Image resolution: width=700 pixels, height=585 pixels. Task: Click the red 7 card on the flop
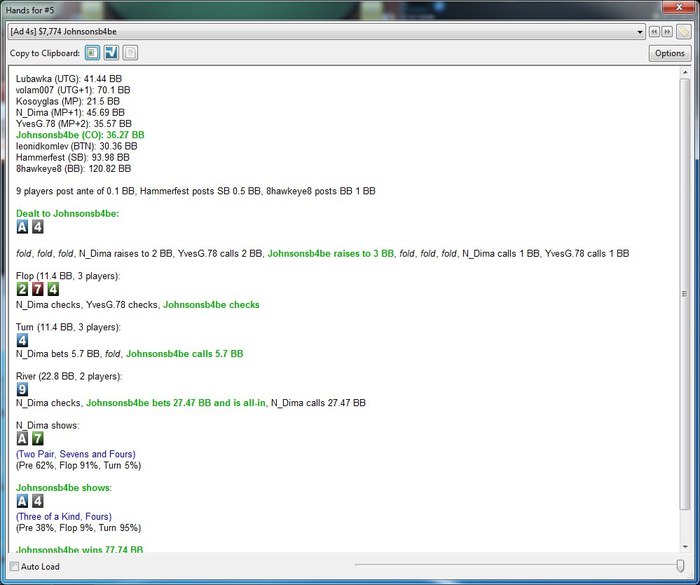pos(38,289)
